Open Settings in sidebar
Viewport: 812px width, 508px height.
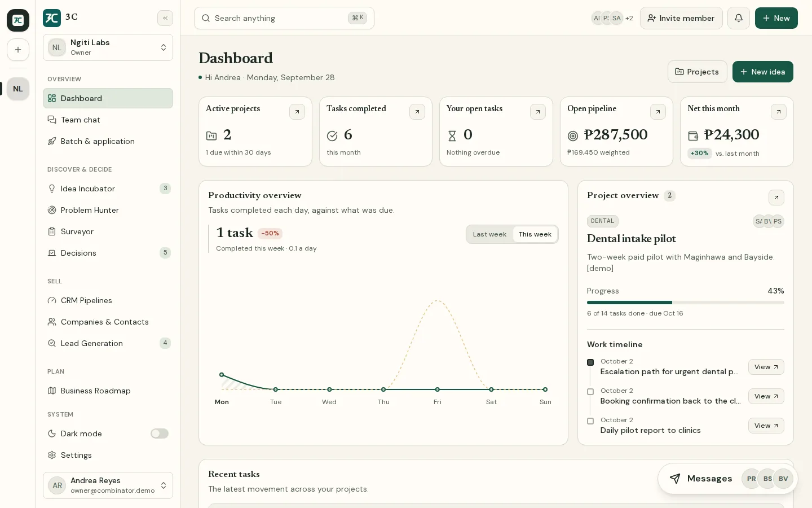(108, 455)
